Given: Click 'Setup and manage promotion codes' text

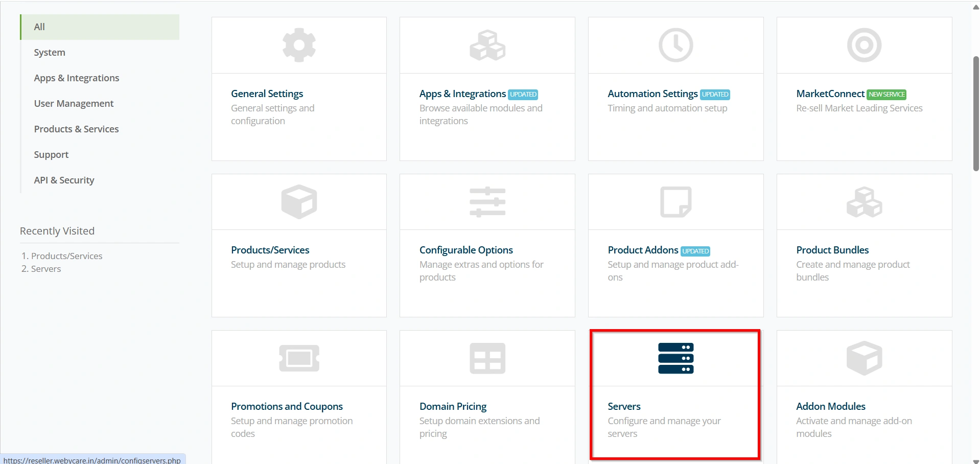Looking at the screenshot, I should [292, 427].
